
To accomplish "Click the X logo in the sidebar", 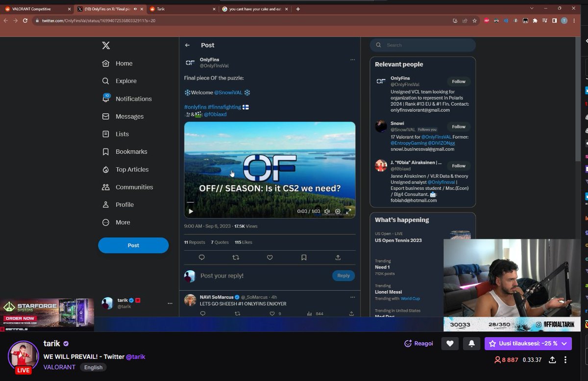I will 106,46.
